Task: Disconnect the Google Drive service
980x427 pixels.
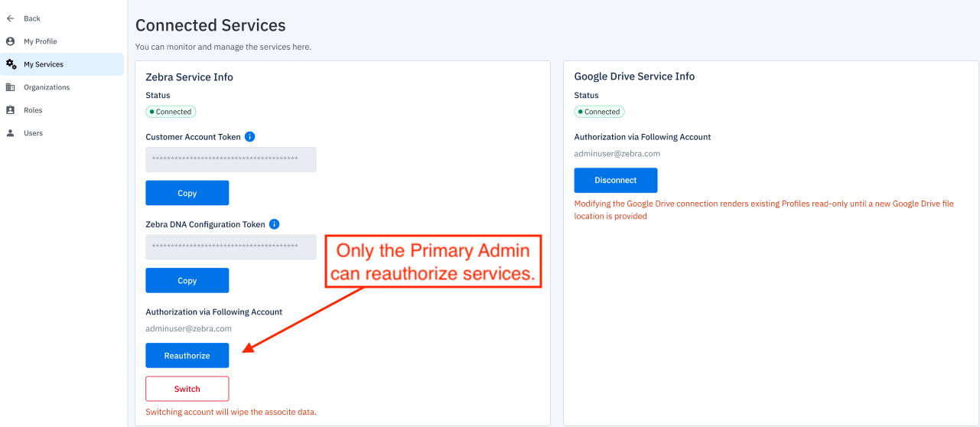Action: pyautogui.click(x=616, y=181)
